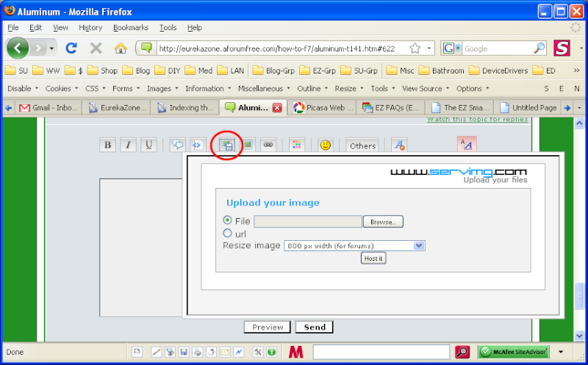The image size is (588, 365).
Task: Open the Forms web developer menu
Action: 126,88
